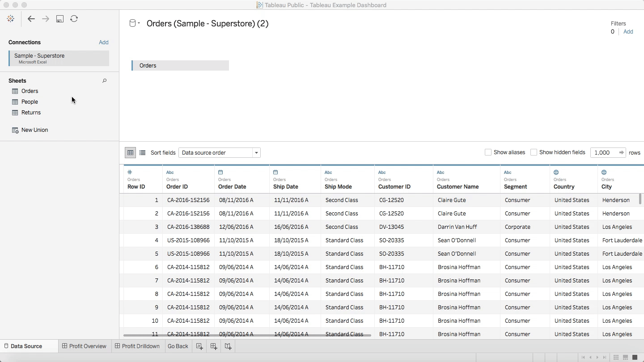
Task: Change Country globe geographic role icon
Action: coord(556,172)
